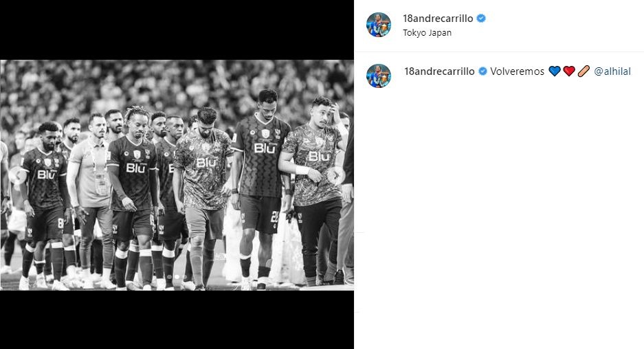The height and width of the screenshot is (349, 644).
Task: Advance to the next photo in carousel
Action: (336, 175)
